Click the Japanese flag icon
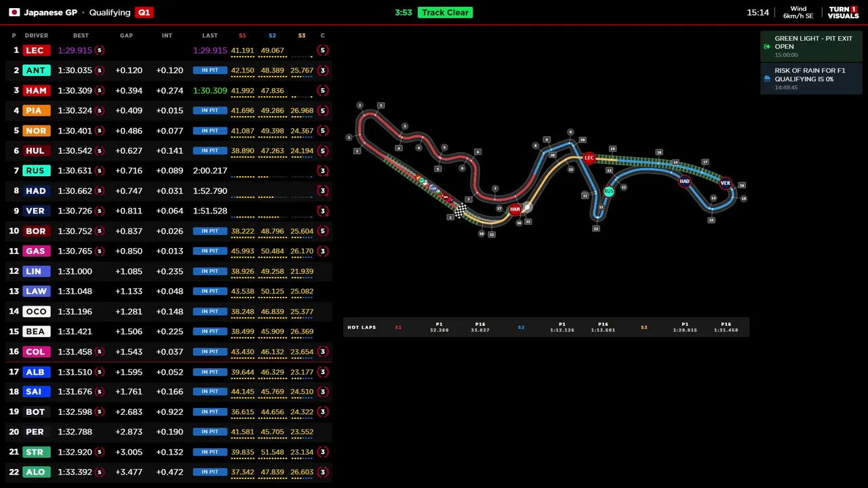 click(x=14, y=12)
